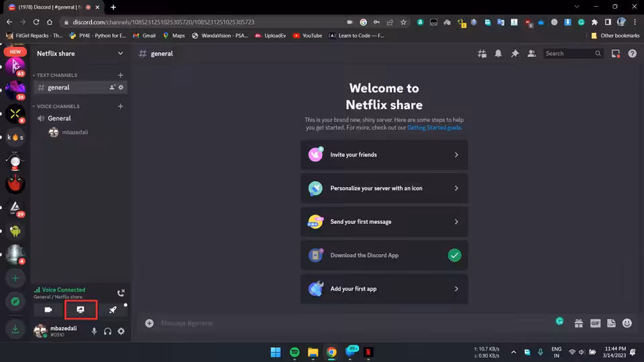The height and width of the screenshot is (362, 644).
Task: Edit #general channel settings gear
Action: [x=121, y=87]
